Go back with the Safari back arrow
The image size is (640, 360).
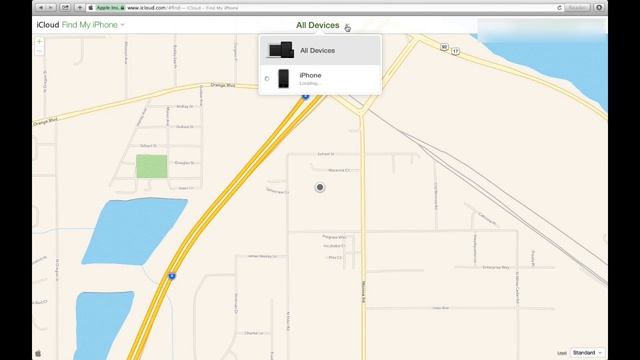point(41,7)
